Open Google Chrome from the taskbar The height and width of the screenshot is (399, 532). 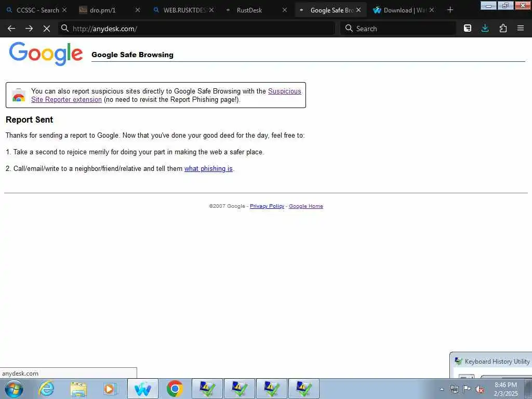pos(175,389)
